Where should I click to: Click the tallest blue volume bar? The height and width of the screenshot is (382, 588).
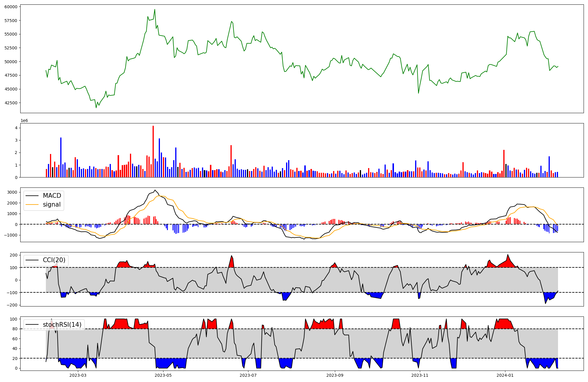pyautogui.click(x=61, y=158)
